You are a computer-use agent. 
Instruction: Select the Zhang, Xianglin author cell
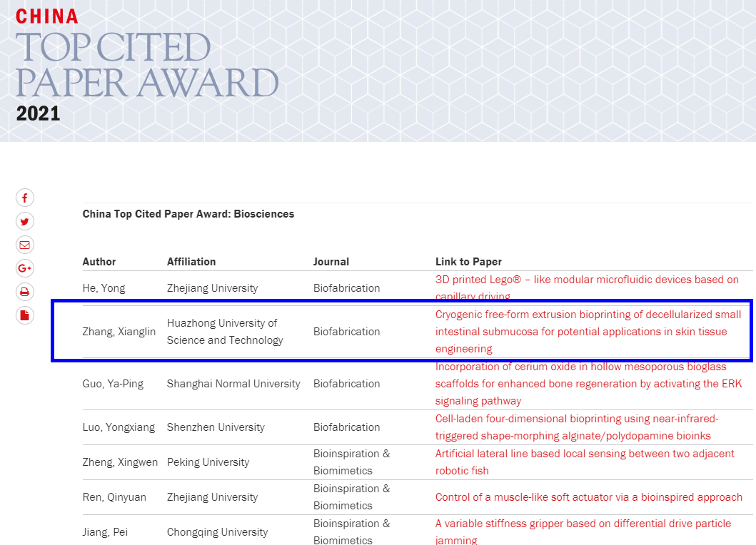119,332
